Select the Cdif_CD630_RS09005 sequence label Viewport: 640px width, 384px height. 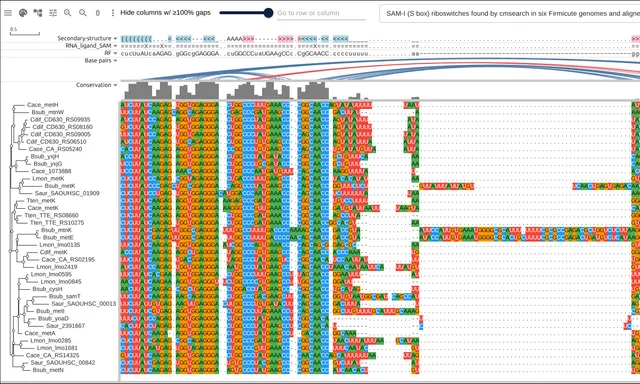point(60,134)
